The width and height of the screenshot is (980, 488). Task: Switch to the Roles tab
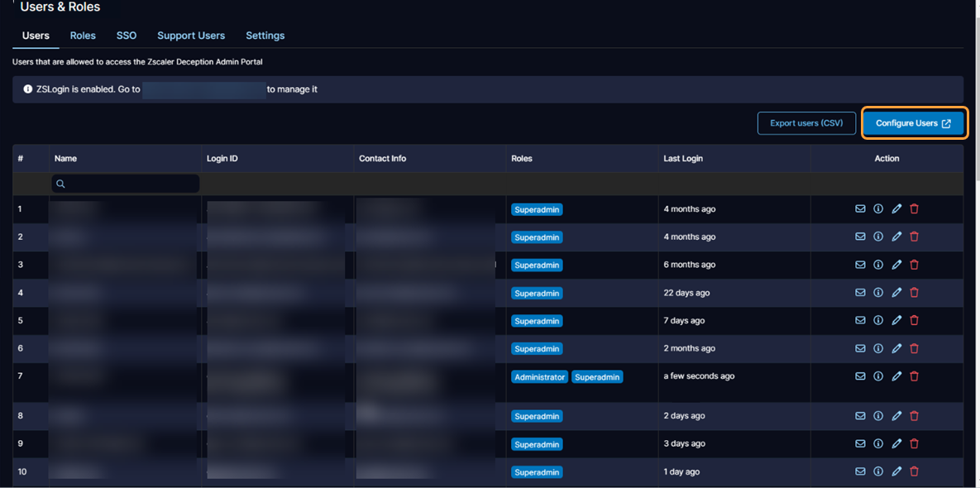(82, 36)
